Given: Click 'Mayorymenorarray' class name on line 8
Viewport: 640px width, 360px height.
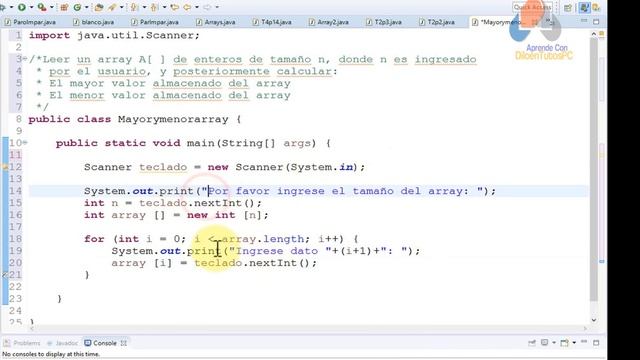Looking at the screenshot, I should 173,119.
